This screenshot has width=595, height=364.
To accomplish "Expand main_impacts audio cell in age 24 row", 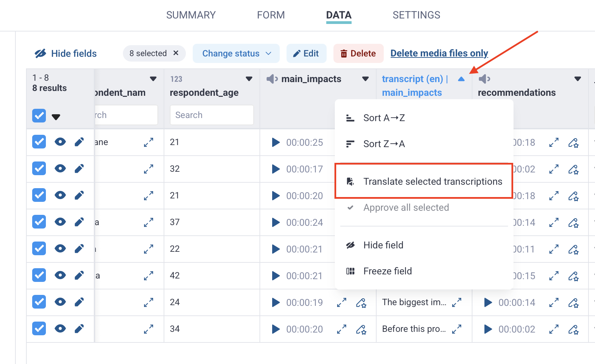I will (x=342, y=302).
